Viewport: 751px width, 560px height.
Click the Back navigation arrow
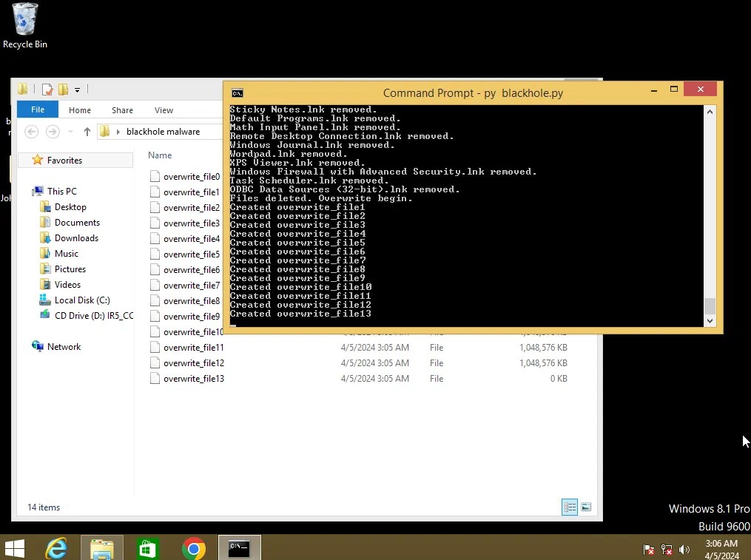coord(31,132)
